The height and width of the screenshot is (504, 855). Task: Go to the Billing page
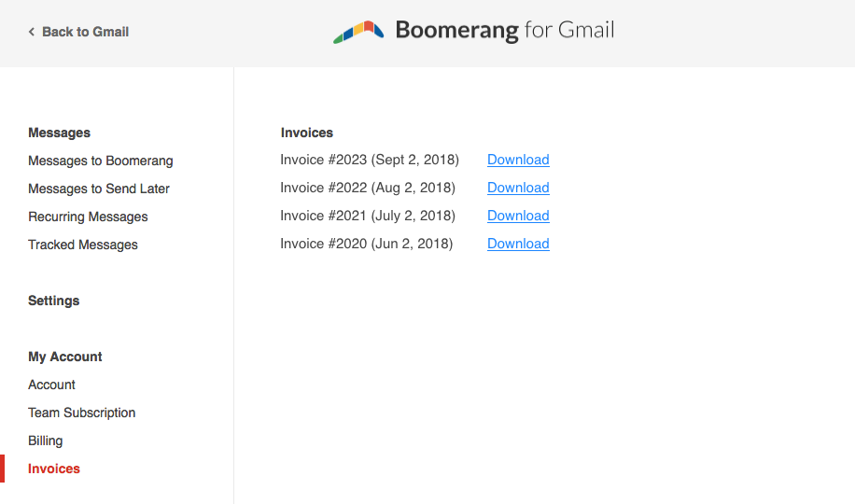point(46,441)
